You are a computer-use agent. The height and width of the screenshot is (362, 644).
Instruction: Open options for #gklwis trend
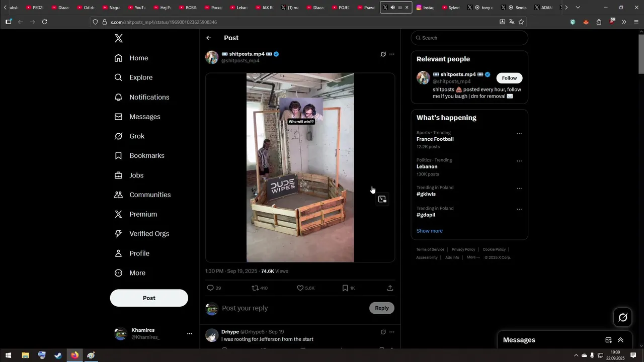click(x=519, y=189)
